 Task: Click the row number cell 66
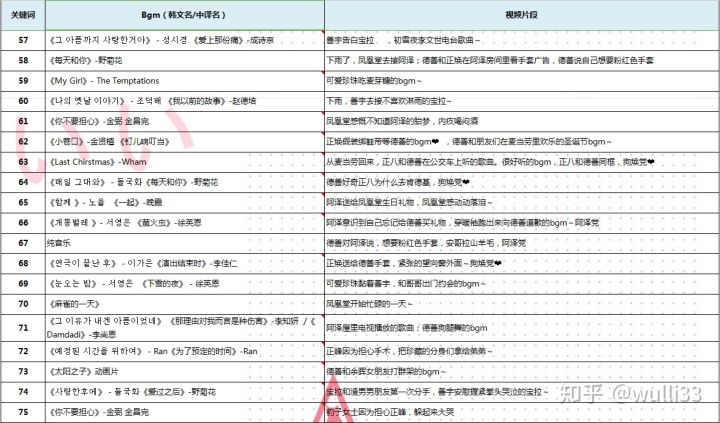point(23,223)
